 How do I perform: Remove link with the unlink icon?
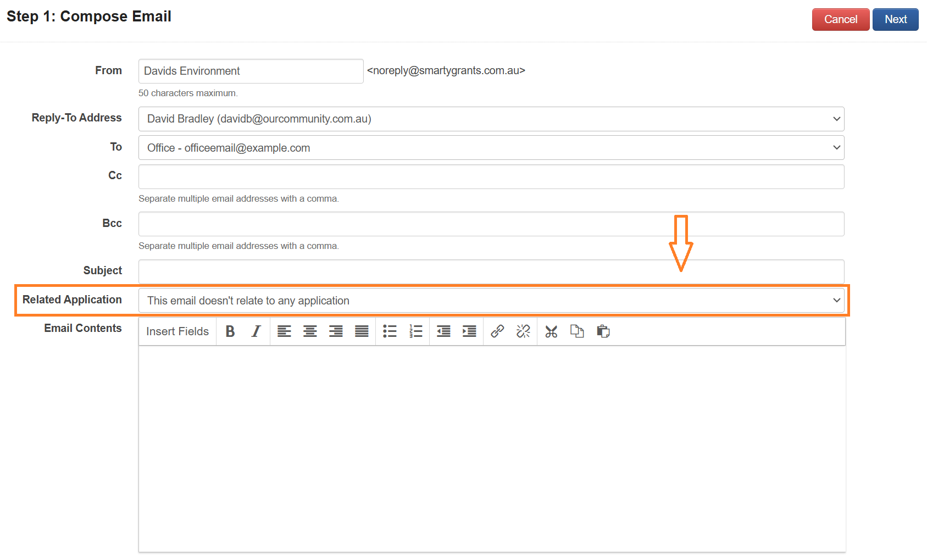pyautogui.click(x=523, y=331)
